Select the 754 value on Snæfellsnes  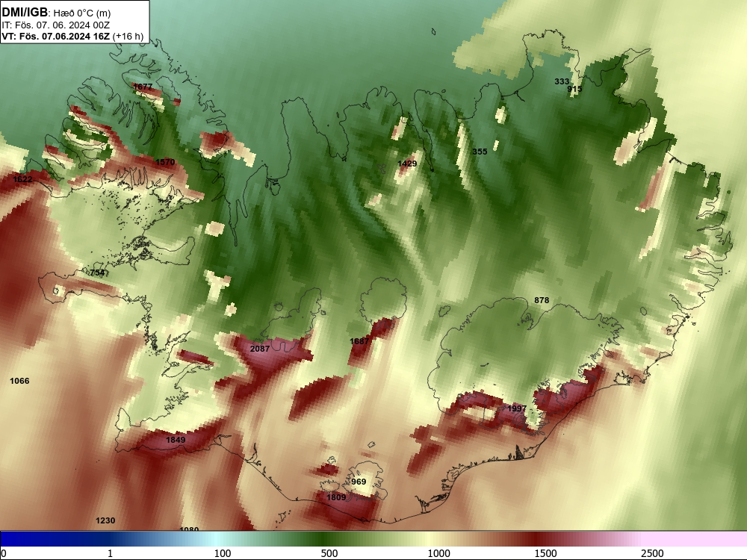[x=97, y=273]
